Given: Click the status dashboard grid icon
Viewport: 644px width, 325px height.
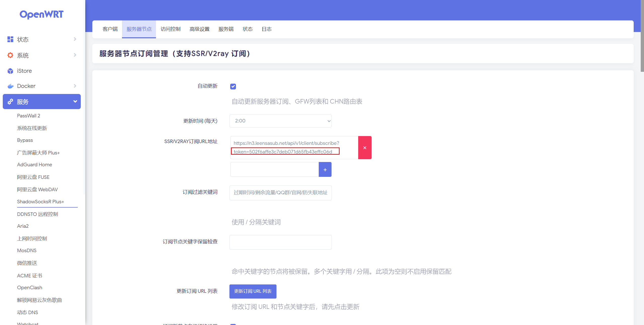Looking at the screenshot, I should pyautogui.click(x=10, y=39).
